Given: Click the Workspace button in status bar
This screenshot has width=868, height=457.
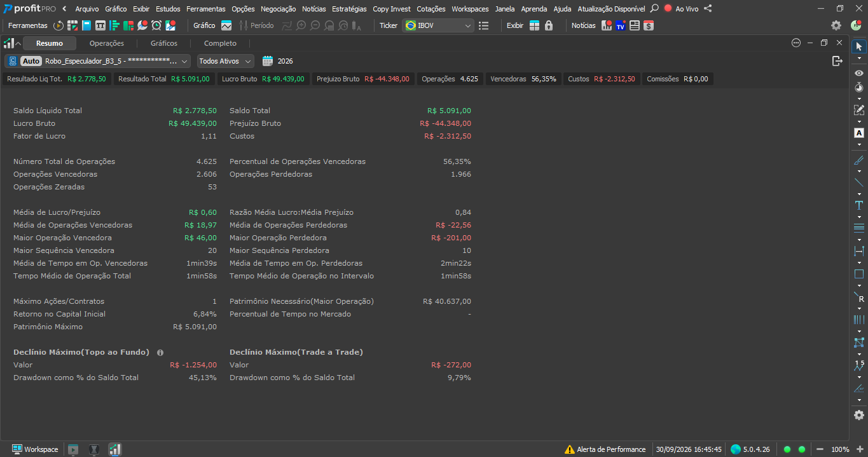Looking at the screenshot, I should (35, 449).
